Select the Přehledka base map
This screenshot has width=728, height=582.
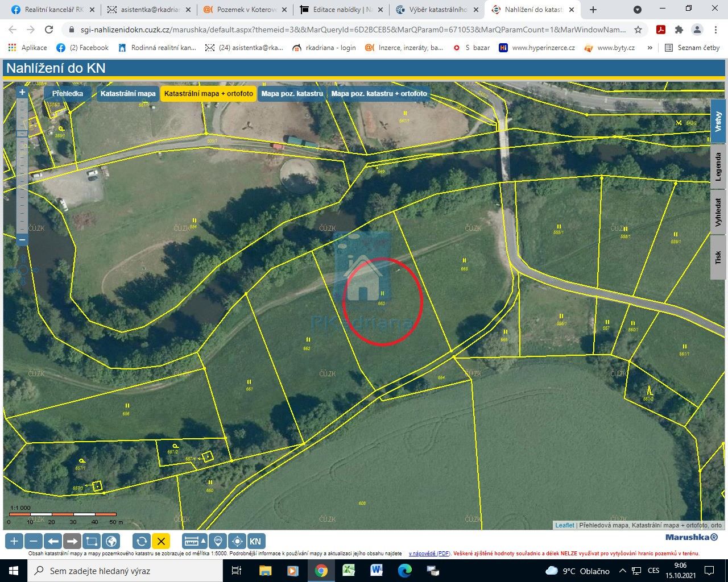tap(68, 94)
